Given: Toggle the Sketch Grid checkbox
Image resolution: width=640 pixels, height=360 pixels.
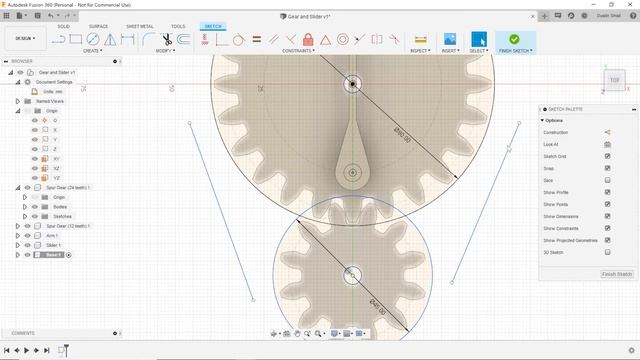Looking at the screenshot, I should 607,156.
